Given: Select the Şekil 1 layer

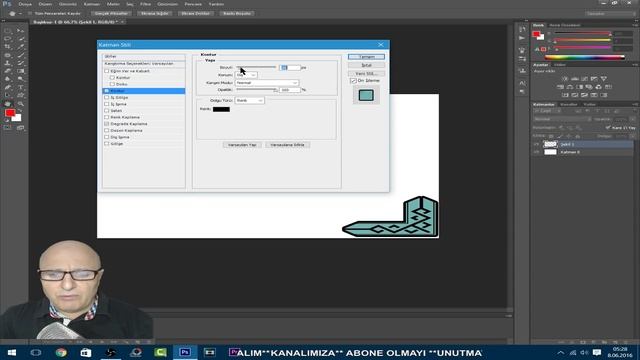Looking at the screenshot, I should coord(583,144).
